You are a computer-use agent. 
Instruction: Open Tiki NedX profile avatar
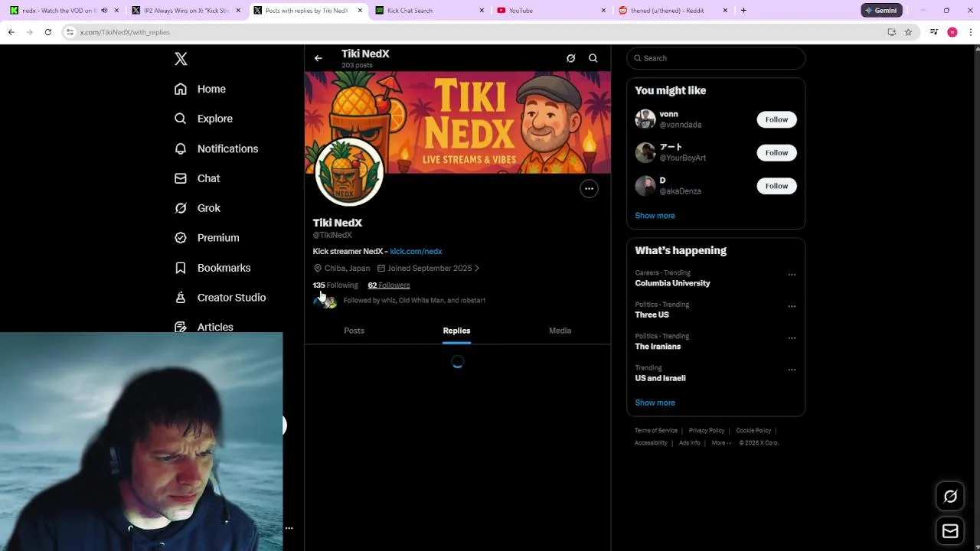(x=348, y=173)
